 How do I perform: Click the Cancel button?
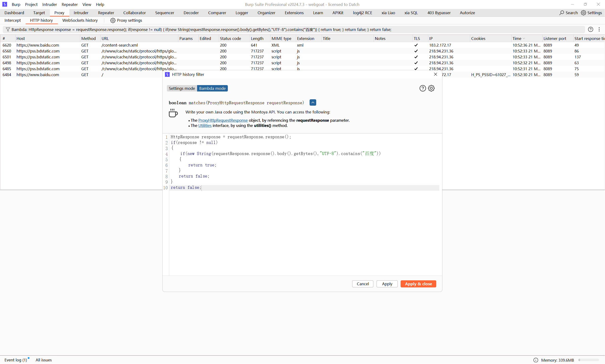tap(363, 284)
